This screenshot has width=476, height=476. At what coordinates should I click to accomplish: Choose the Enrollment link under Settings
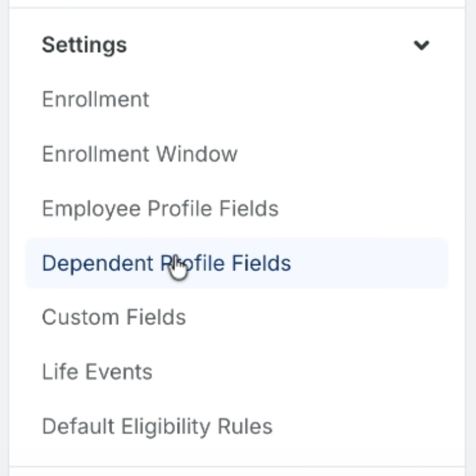point(95,99)
